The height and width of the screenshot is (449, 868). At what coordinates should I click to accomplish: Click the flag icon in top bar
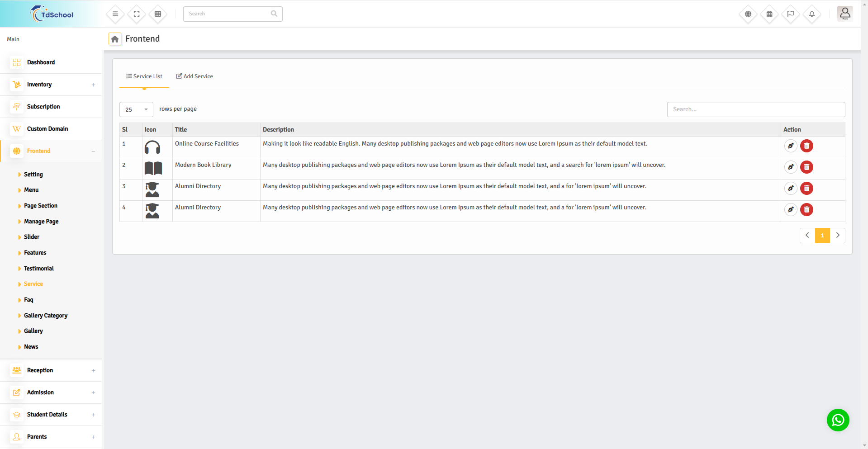pyautogui.click(x=791, y=14)
